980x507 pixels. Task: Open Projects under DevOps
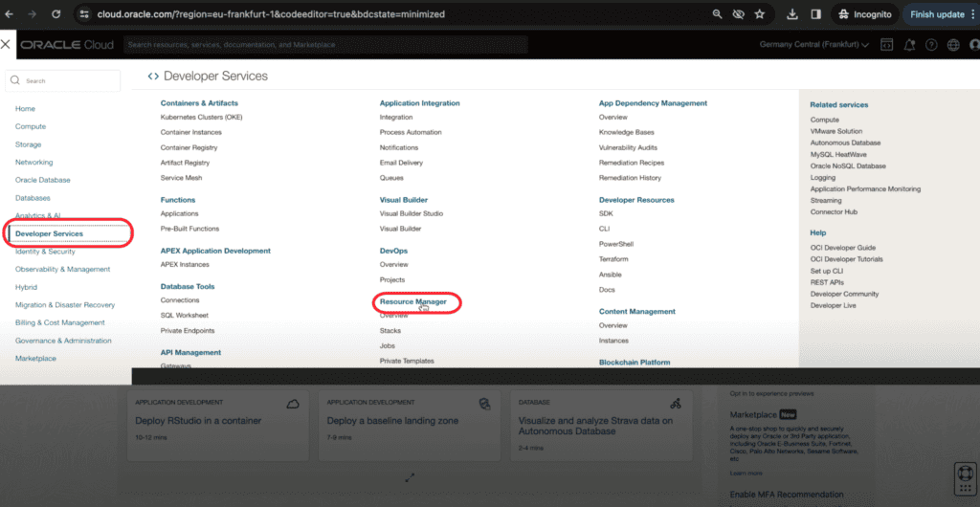click(x=391, y=279)
